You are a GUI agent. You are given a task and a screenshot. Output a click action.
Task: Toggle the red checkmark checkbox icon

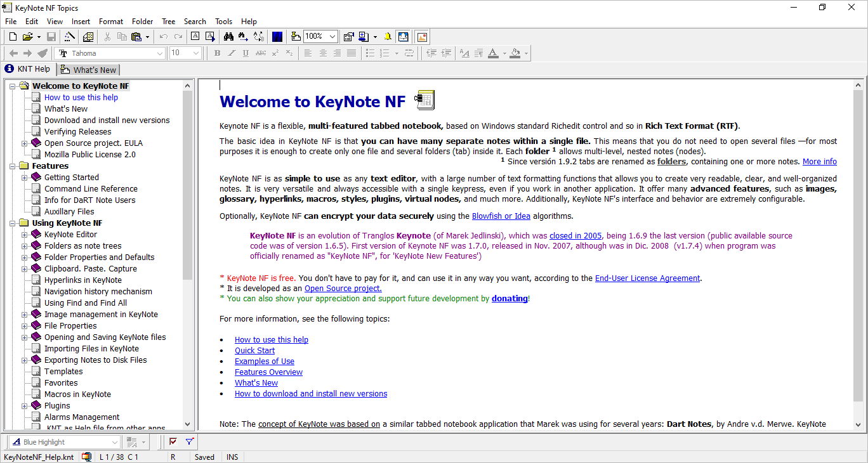(x=173, y=442)
